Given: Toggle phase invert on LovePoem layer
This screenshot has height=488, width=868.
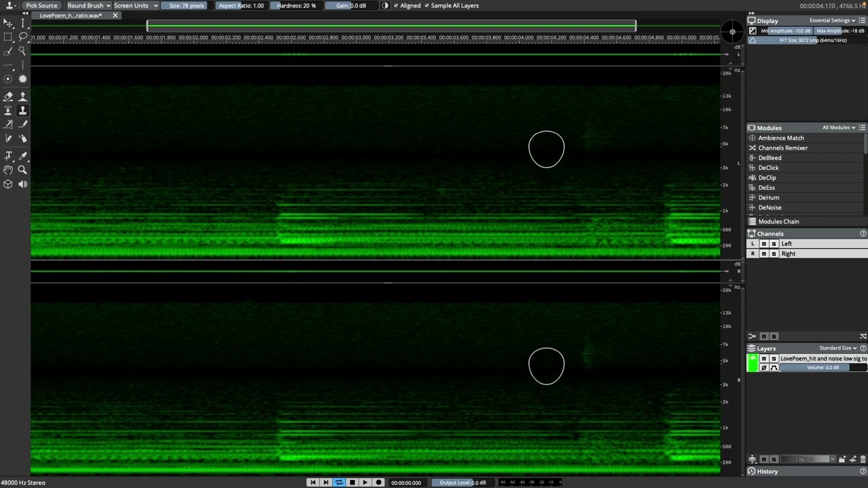Looking at the screenshot, I should tap(764, 367).
